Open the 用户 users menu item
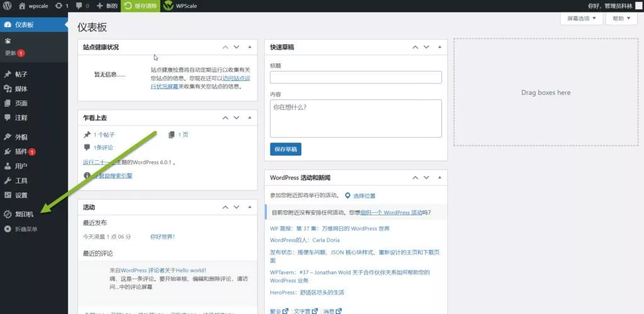The height and width of the screenshot is (314, 644). click(34, 166)
